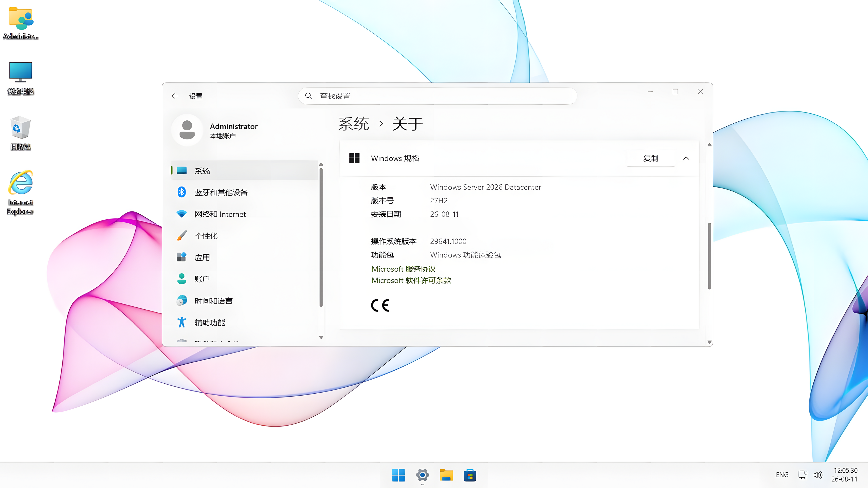Click the Wi-Fi network icon in sidebar
This screenshot has height=488, width=868.
tap(182, 214)
